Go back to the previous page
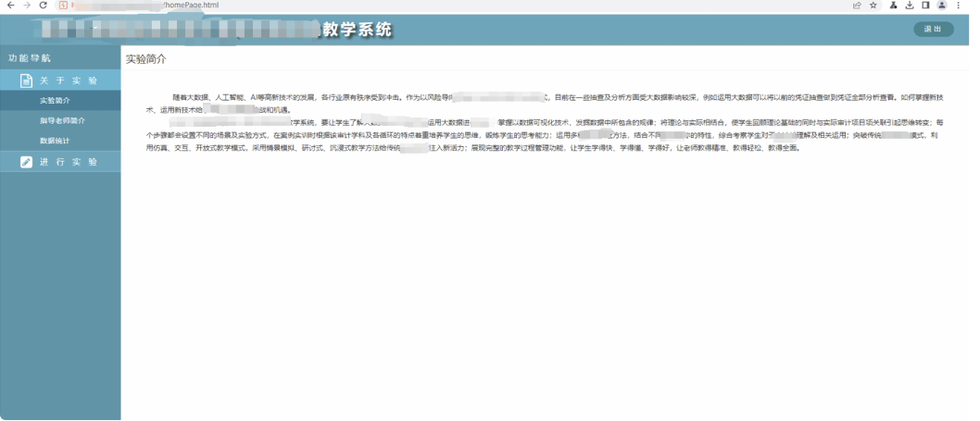This screenshot has width=980, height=421. tap(10, 5)
